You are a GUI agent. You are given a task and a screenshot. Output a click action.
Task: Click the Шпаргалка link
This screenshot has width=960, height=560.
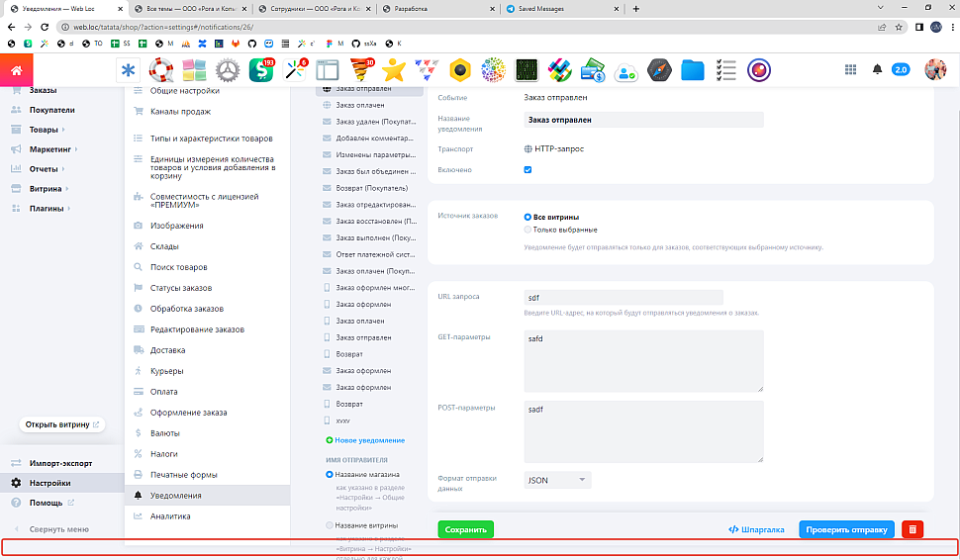(755, 529)
